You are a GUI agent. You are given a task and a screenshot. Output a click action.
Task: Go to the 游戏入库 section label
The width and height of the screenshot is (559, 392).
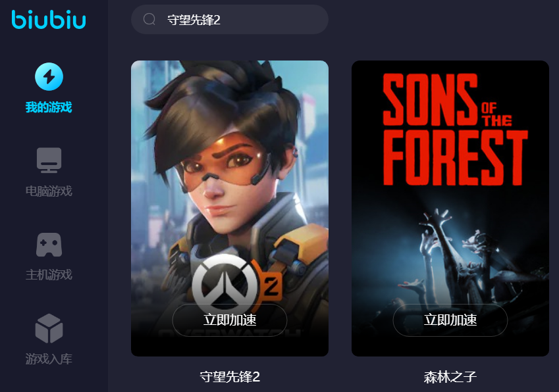tap(49, 359)
